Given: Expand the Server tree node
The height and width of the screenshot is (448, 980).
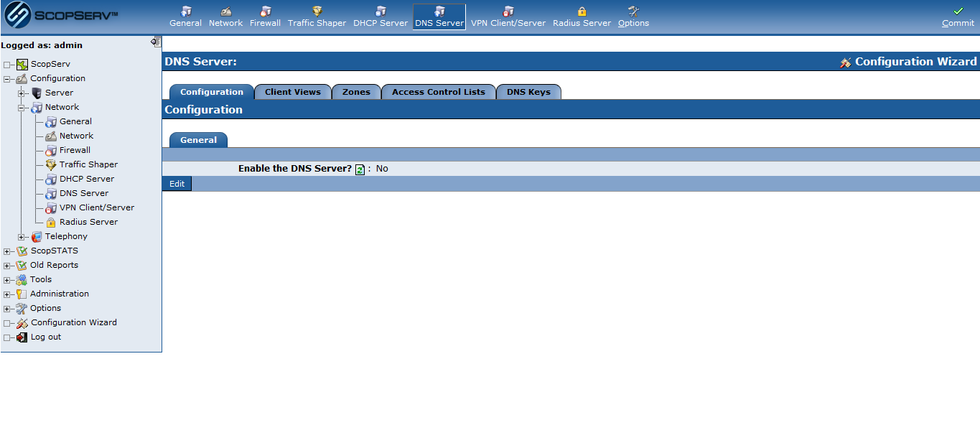Looking at the screenshot, I should pos(22,93).
